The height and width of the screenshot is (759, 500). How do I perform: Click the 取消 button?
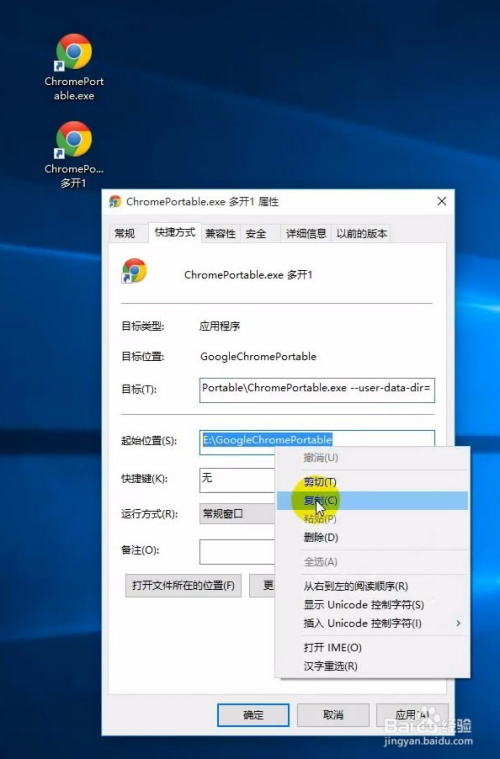coord(333,714)
